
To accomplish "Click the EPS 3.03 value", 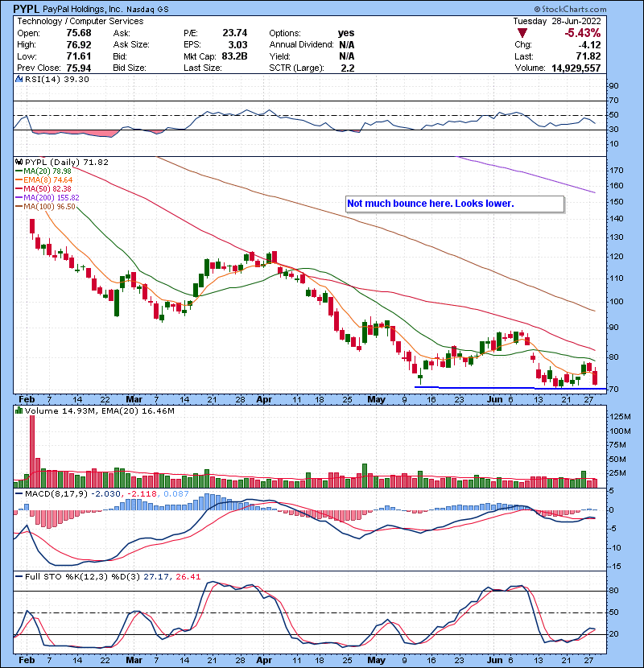I will point(237,45).
